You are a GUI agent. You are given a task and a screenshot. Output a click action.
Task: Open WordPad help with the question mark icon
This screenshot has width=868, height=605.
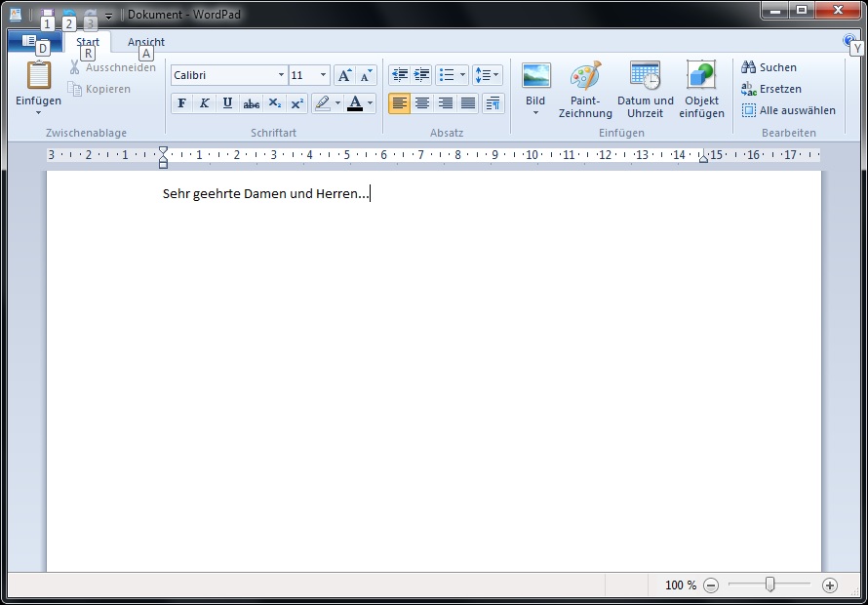tap(849, 40)
